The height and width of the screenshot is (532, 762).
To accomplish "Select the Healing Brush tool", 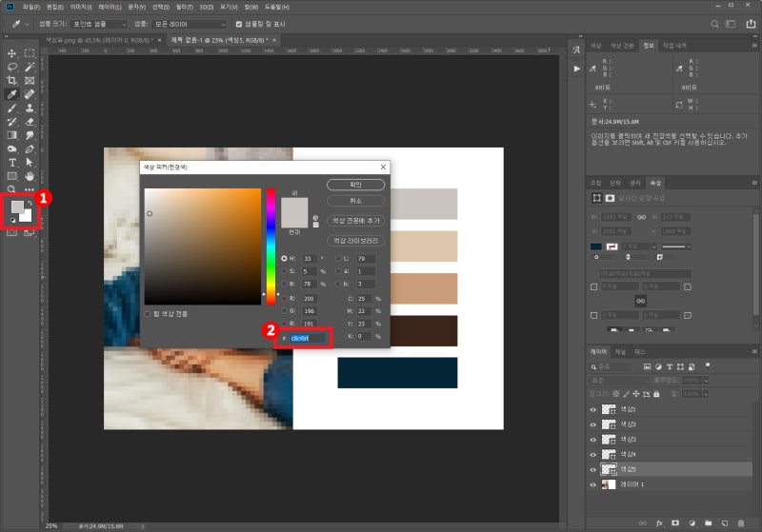I will (30, 94).
